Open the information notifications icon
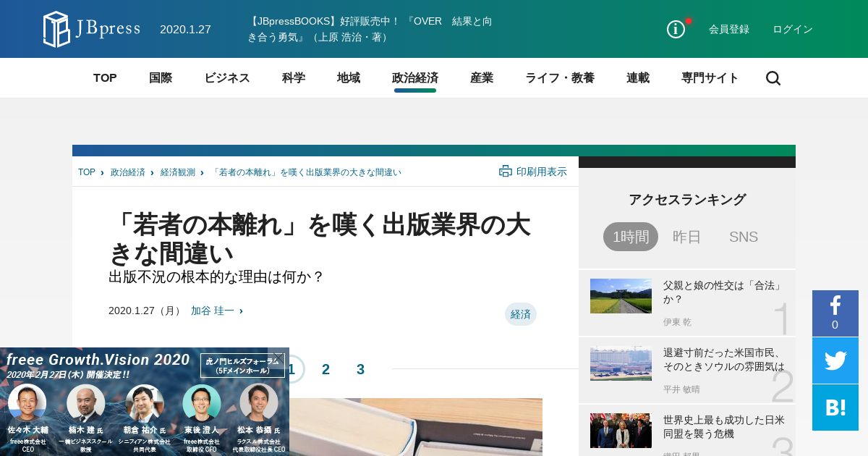Image resolution: width=868 pixels, height=456 pixels. coord(676,29)
